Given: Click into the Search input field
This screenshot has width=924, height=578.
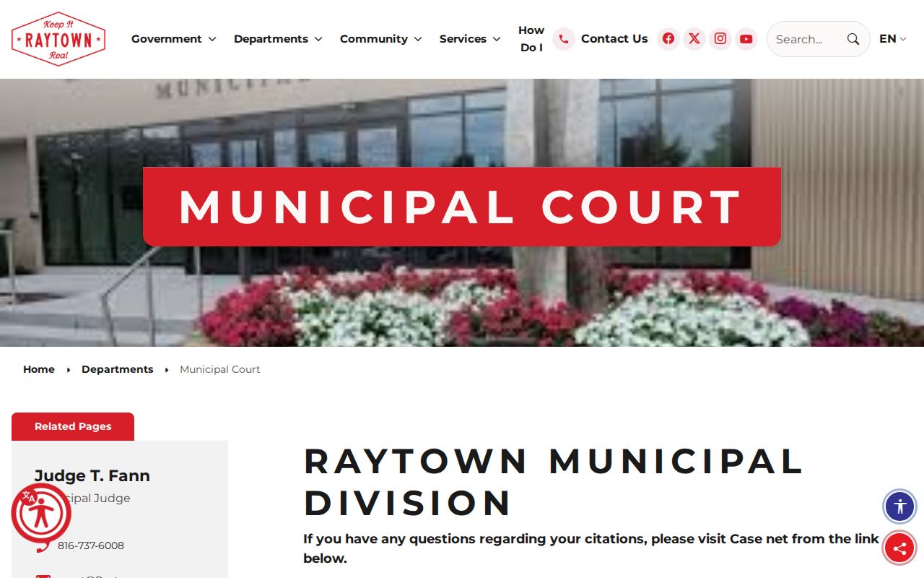Looking at the screenshot, I should (806, 39).
